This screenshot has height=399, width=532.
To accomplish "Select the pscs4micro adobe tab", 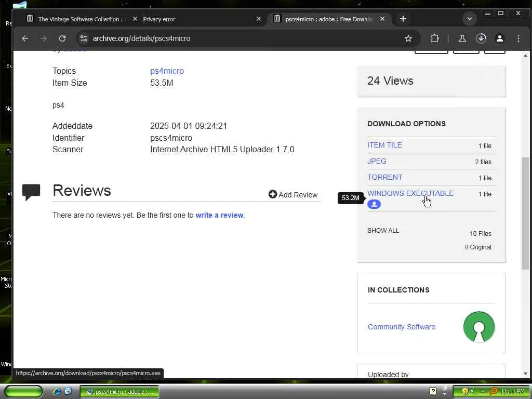I will coord(329,19).
